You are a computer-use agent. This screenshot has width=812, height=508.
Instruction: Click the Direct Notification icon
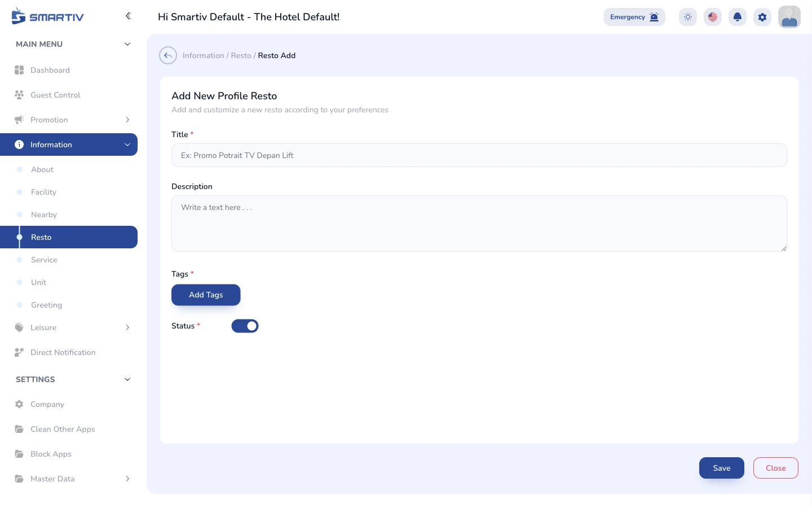(19, 352)
